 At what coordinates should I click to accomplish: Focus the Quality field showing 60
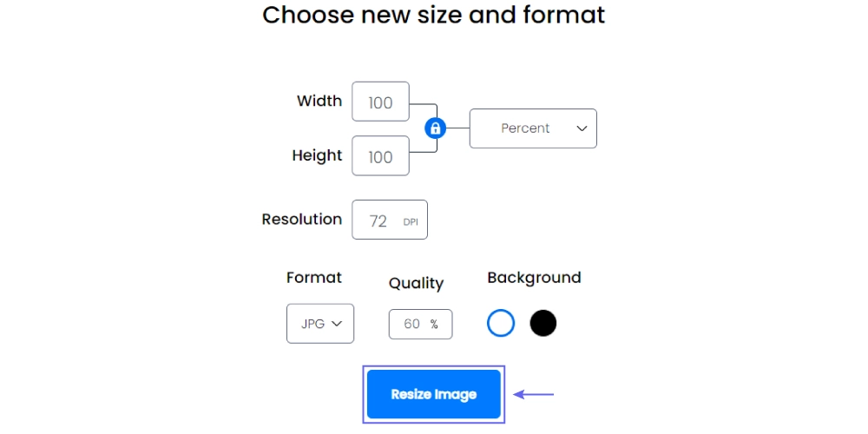[x=412, y=324]
